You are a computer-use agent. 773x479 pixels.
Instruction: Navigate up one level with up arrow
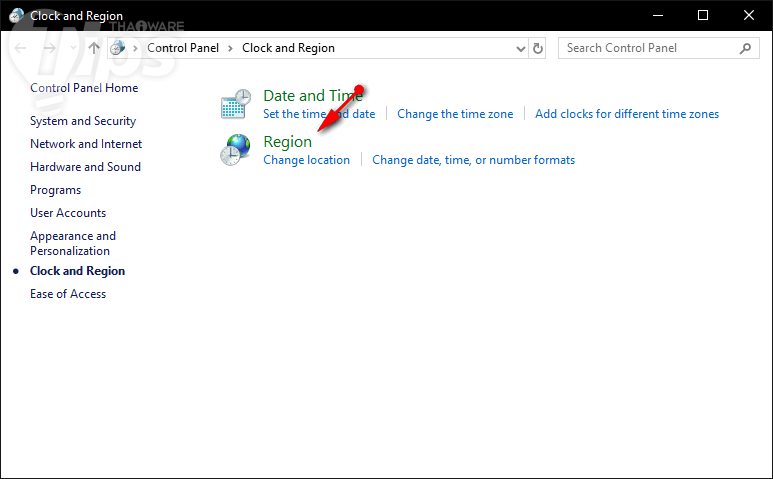click(x=94, y=48)
